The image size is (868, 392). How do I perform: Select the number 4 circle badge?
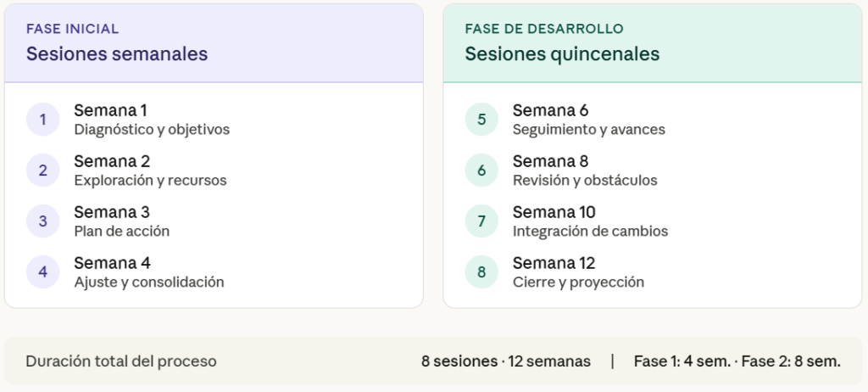[x=42, y=272]
